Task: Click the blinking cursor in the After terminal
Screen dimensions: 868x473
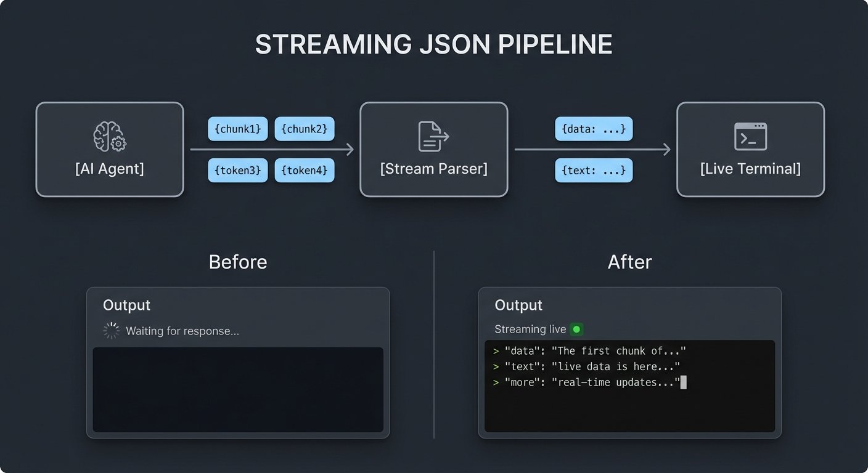Action: (684, 382)
